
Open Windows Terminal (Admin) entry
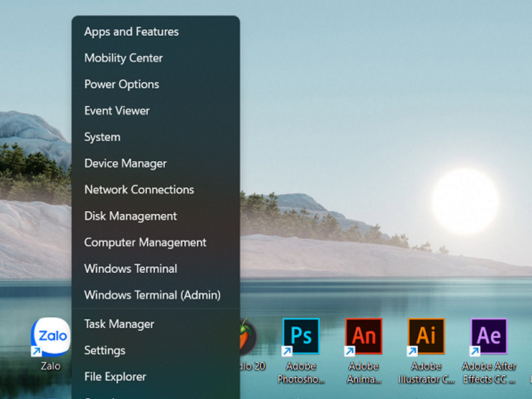coord(152,295)
